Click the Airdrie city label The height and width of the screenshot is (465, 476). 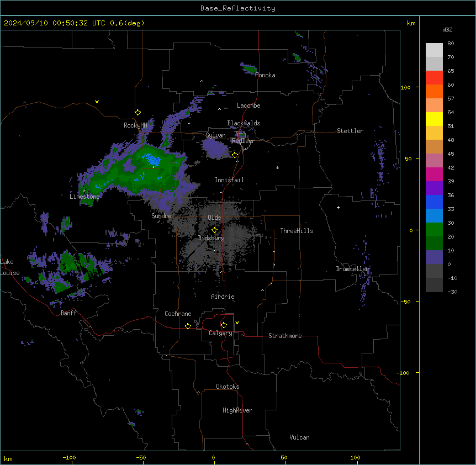coord(223,297)
